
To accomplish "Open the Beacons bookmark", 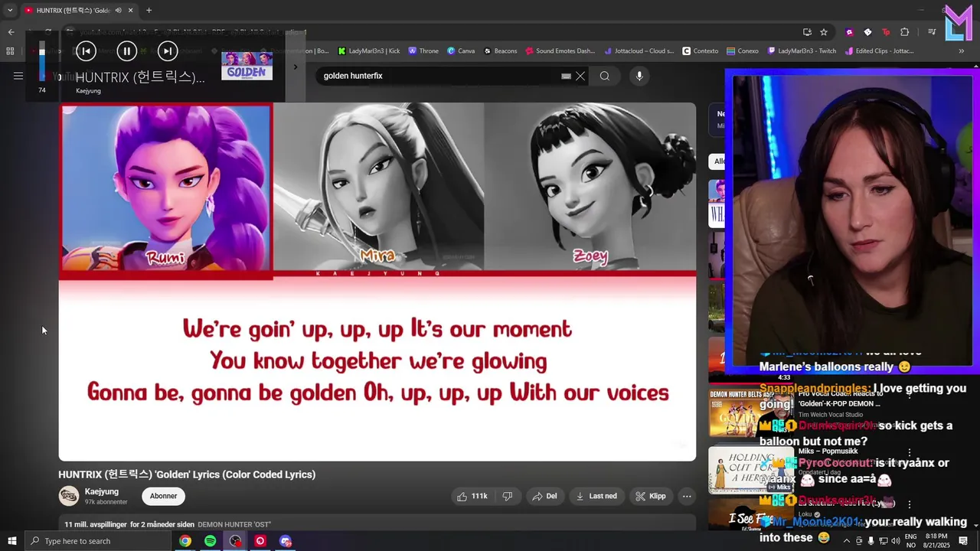I will (500, 51).
